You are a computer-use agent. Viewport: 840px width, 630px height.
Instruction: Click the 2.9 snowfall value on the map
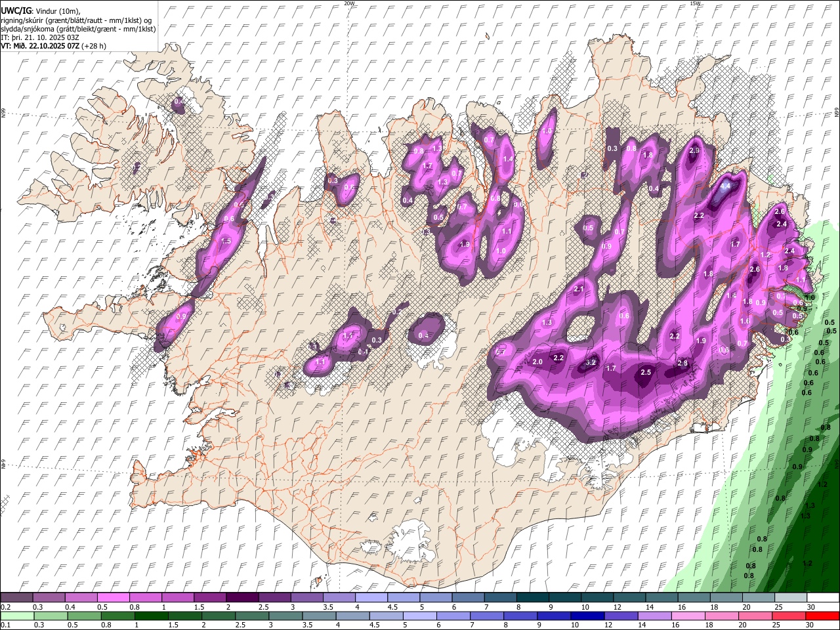coord(694,150)
